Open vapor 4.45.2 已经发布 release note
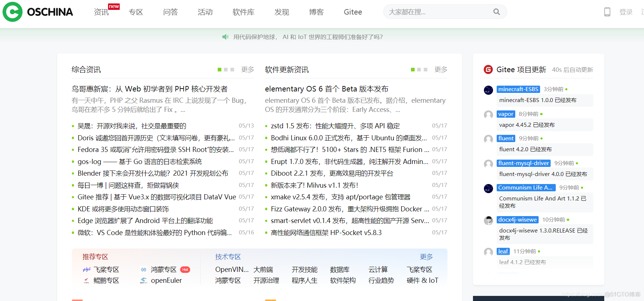The width and height of the screenshot is (644, 301). [545, 125]
